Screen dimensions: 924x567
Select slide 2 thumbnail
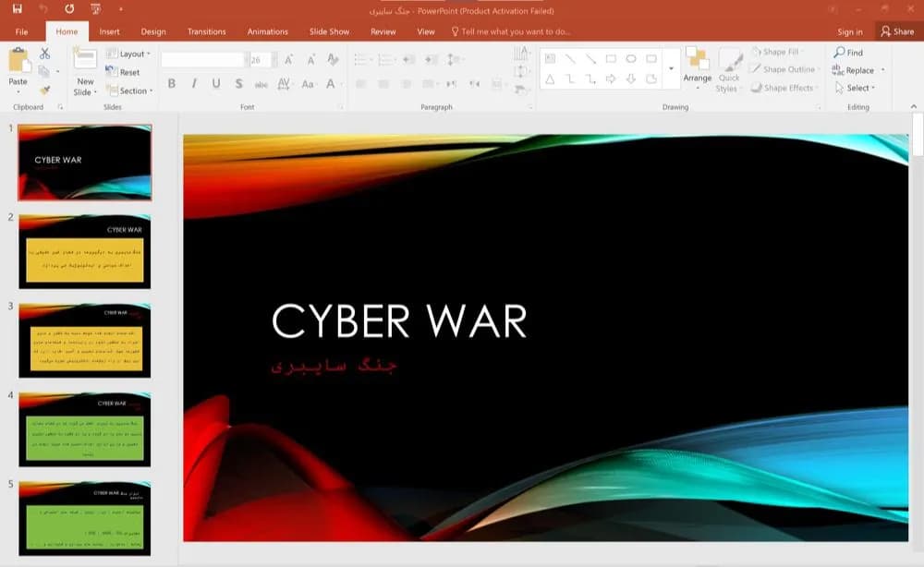84,251
